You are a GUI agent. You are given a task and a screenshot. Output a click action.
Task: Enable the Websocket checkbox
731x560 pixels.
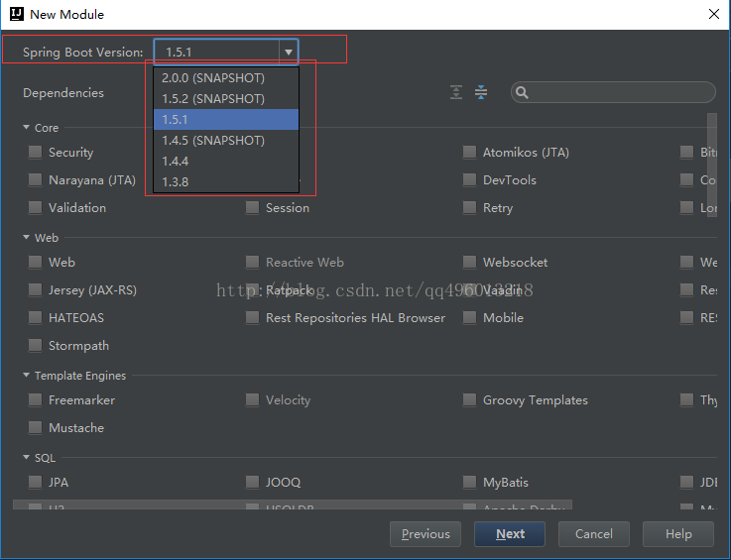469,263
